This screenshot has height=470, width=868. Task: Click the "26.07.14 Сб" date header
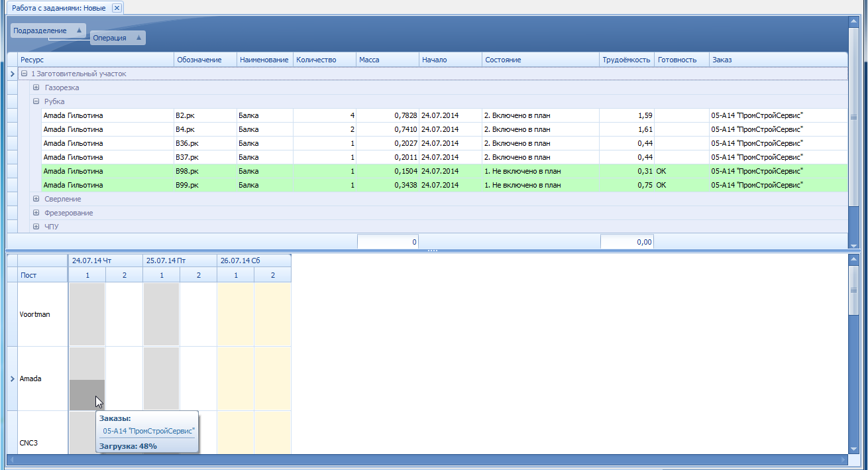point(254,261)
